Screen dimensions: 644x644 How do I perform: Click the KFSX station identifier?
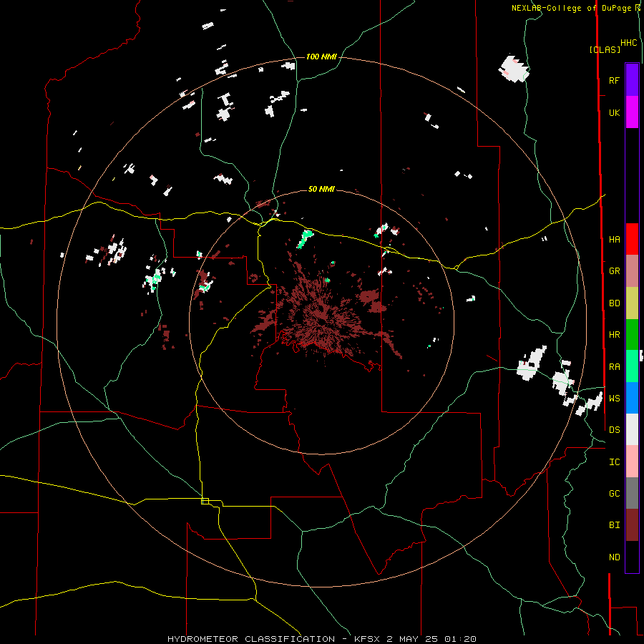coord(367,639)
